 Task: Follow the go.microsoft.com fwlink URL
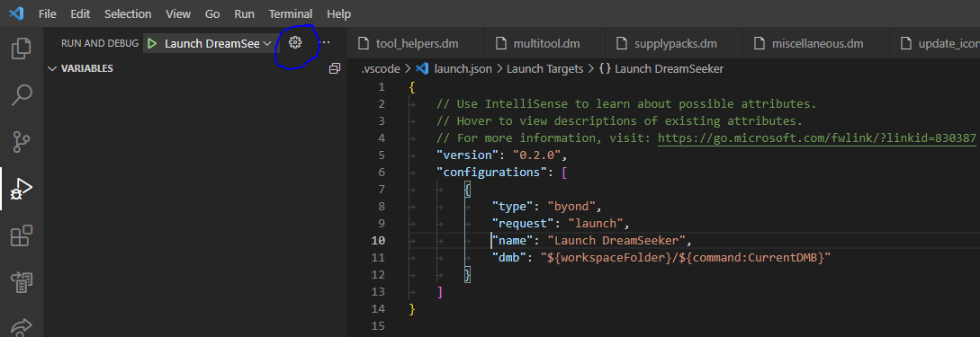(817, 137)
